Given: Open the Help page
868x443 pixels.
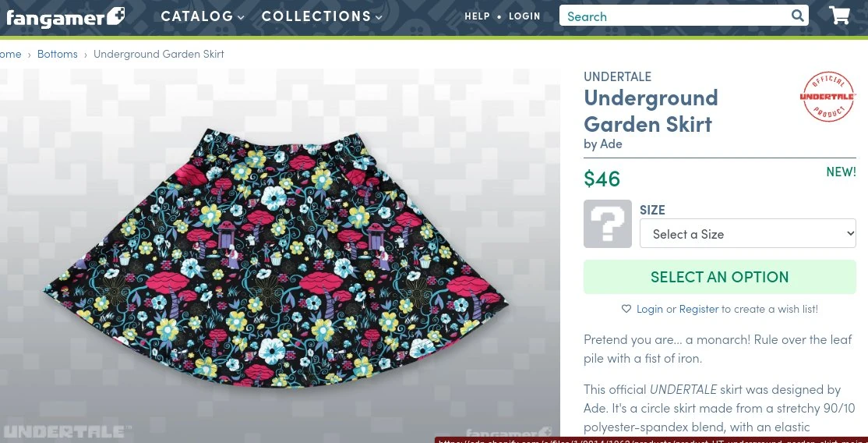Looking at the screenshot, I should click(477, 16).
